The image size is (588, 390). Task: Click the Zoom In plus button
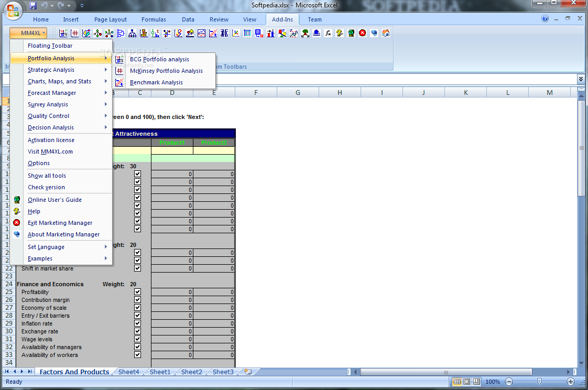570,382
